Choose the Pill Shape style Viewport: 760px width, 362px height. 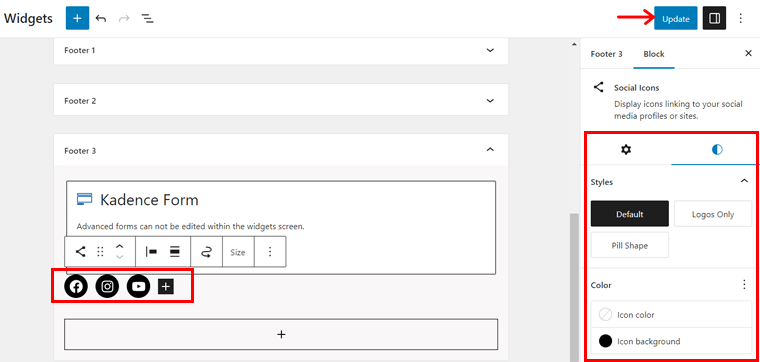(630, 245)
